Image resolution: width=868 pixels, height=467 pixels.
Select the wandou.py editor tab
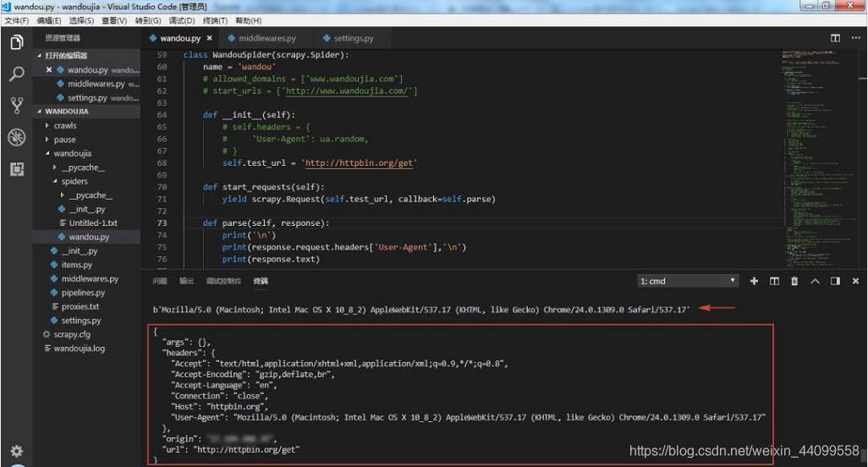tap(180, 38)
